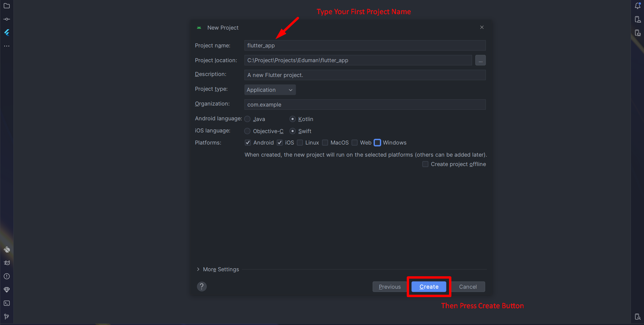Expand the More Settings section
The image size is (644, 325).
click(x=218, y=269)
